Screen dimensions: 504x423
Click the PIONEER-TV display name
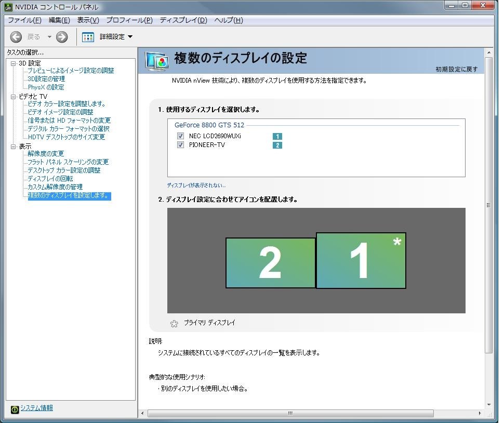click(x=207, y=145)
